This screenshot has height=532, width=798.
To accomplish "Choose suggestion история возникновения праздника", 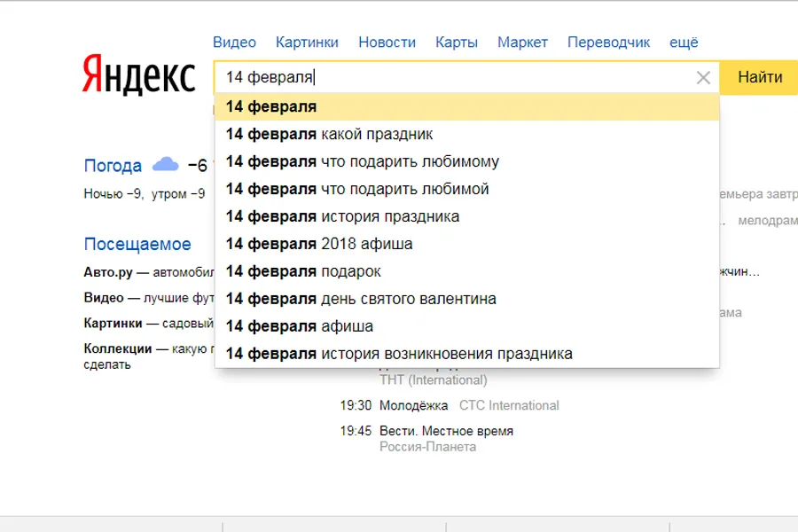I will (x=466, y=355).
